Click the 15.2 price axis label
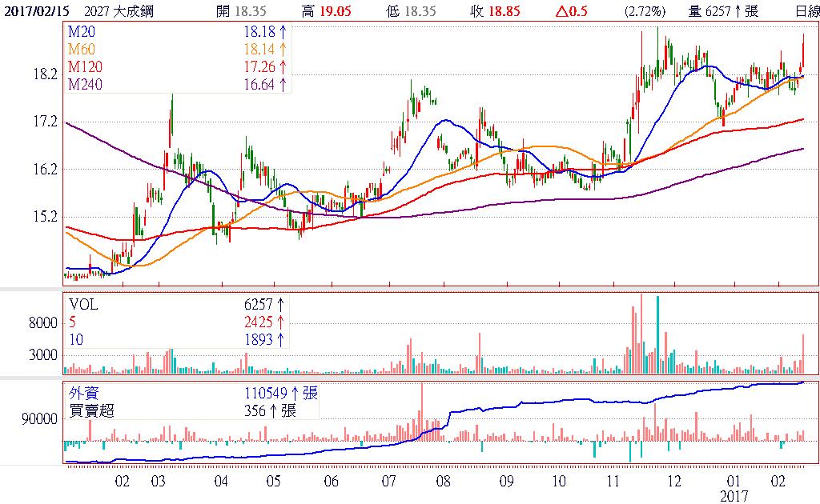 point(44,216)
